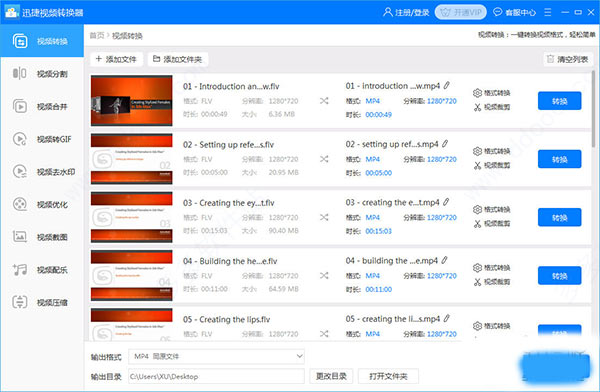Select thumbnail of 01 - Introduction video
This screenshot has height=392, width=600.
tap(132, 101)
